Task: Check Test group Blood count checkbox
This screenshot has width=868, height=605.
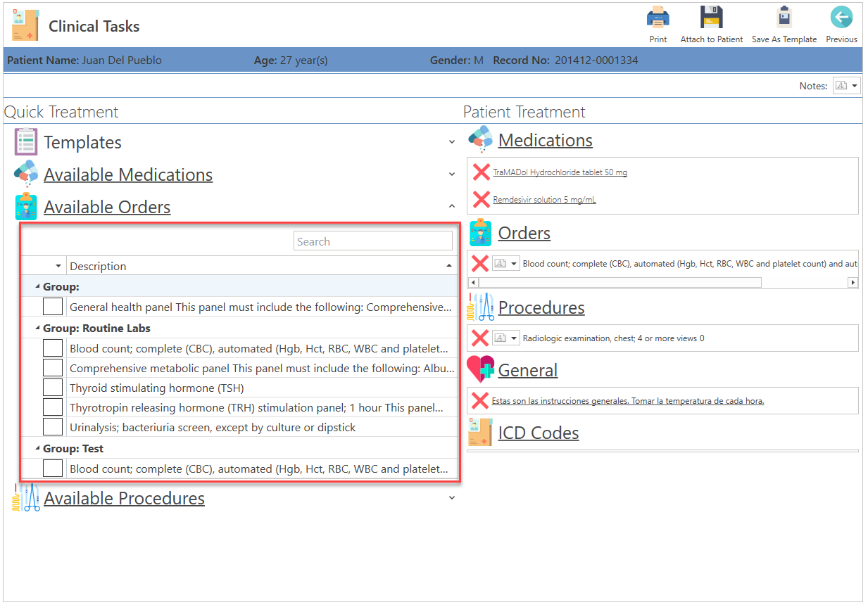Action: point(53,468)
